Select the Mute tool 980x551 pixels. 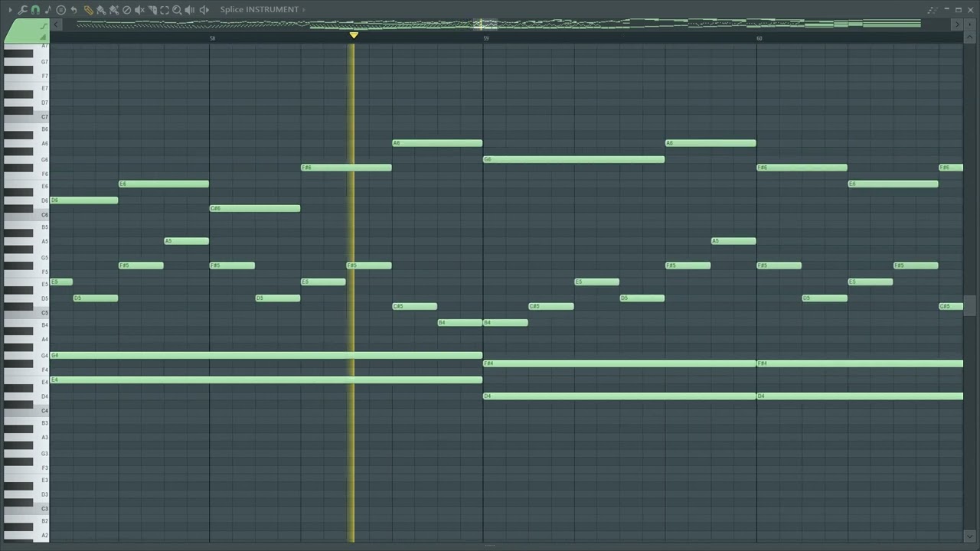click(x=139, y=9)
